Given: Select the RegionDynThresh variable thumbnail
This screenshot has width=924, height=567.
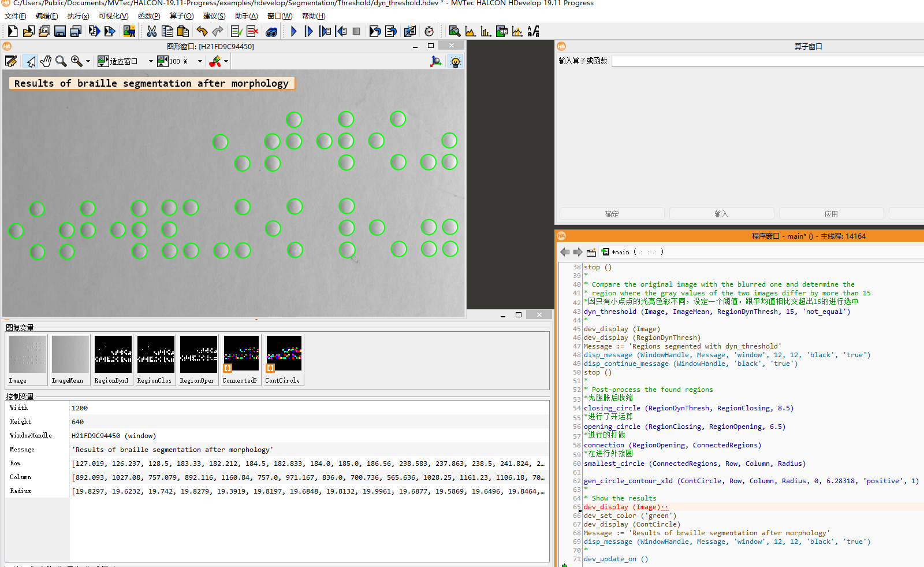Looking at the screenshot, I should click(113, 360).
